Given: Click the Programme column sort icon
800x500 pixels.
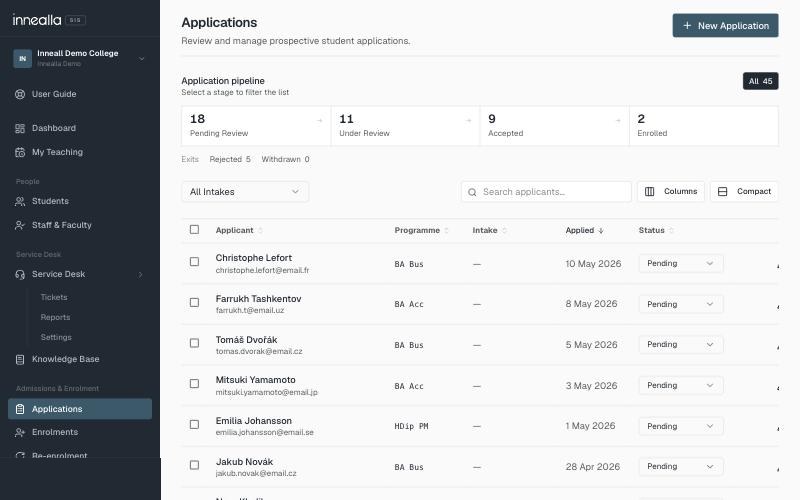Looking at the screenshot, I should [x=446, y=231].
